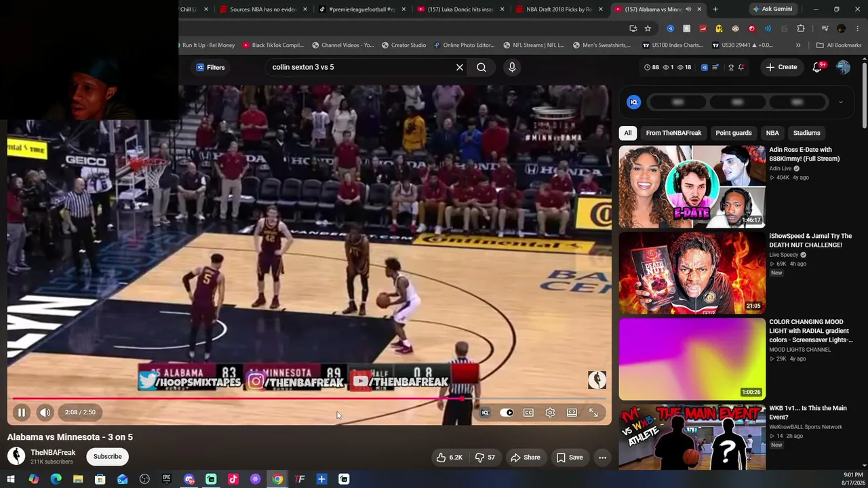Open the Create menu
868x488 pixels.
point(781,67)
